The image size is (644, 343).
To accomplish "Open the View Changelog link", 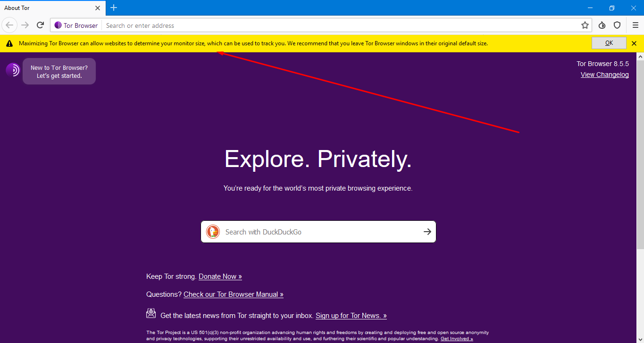I will tap(604, 75).
